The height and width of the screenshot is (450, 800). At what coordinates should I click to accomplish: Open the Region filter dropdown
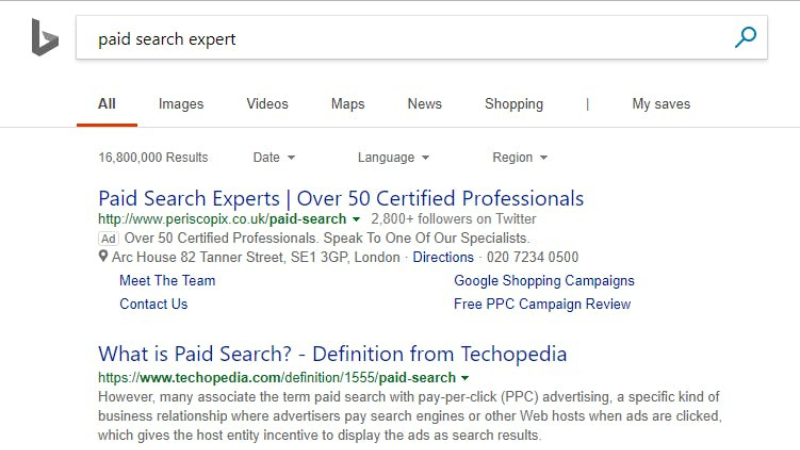point(520,157)
